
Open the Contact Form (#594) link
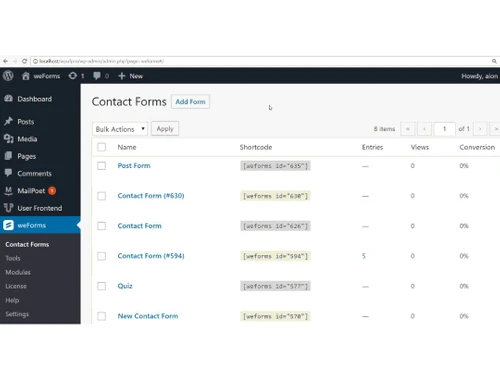coord(151,256)
